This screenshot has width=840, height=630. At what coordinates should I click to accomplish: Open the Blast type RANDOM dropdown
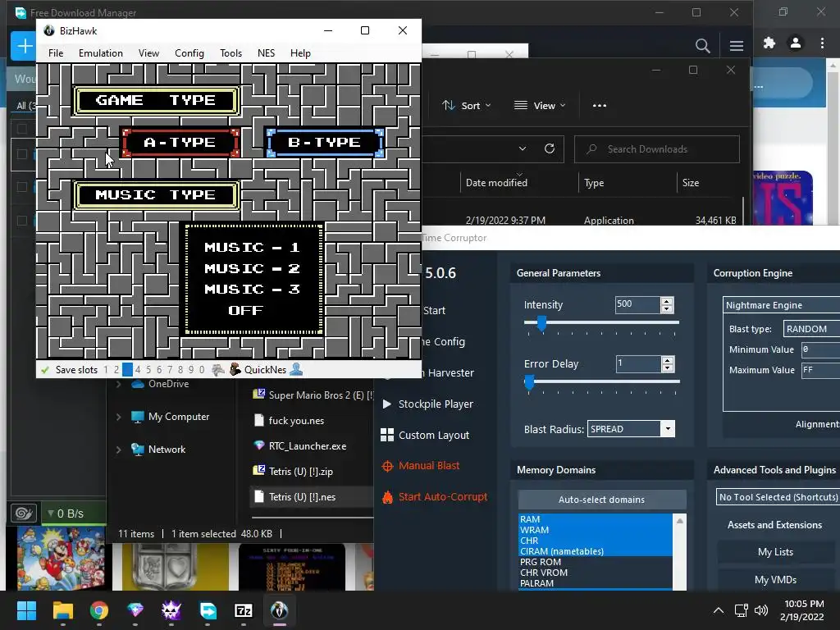coord(812,329)
